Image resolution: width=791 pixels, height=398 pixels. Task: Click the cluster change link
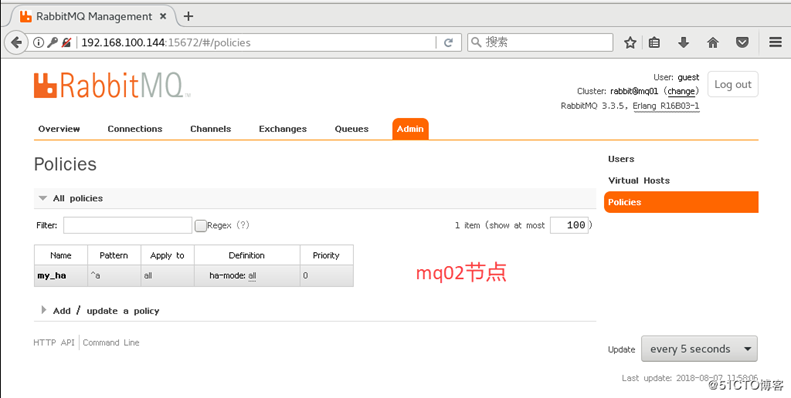point(681,91)
